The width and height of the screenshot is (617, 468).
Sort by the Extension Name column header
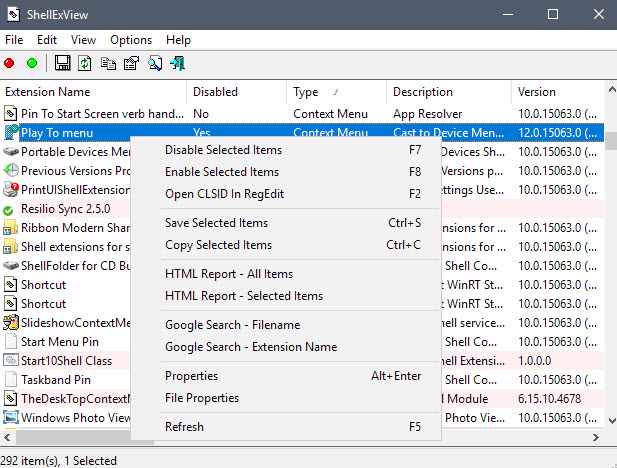point(93,92)
